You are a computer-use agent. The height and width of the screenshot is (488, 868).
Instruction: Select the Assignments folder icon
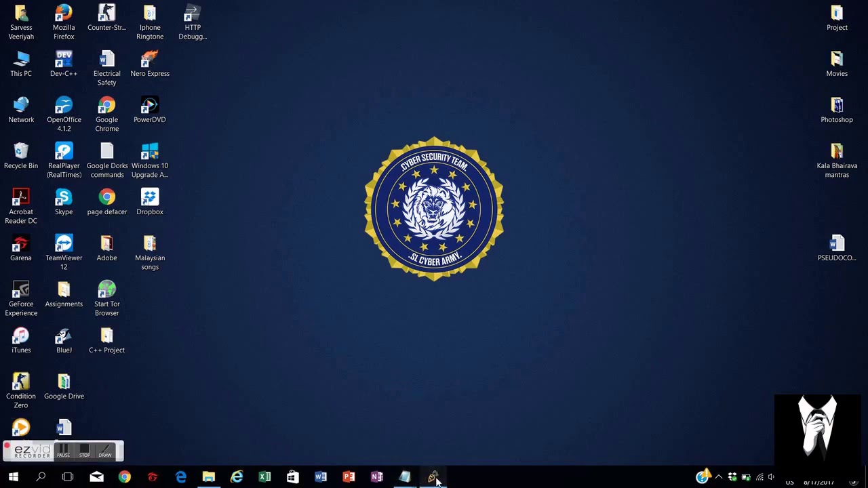64,294
